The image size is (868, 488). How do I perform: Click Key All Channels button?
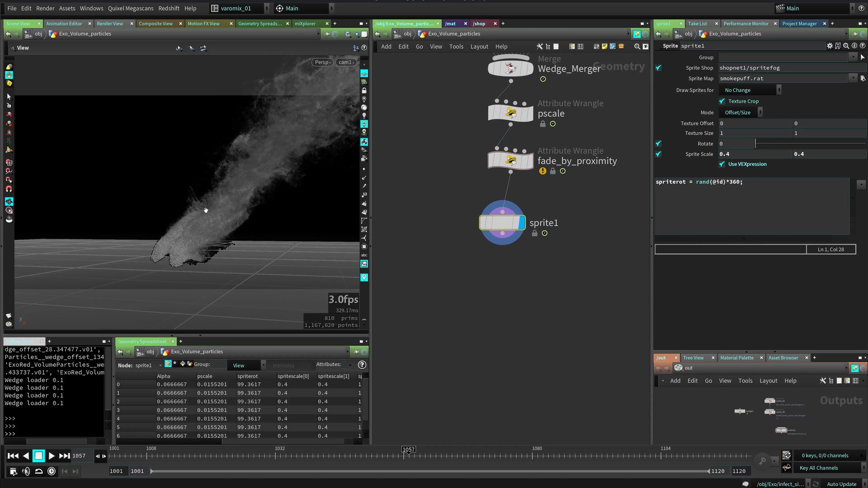(818, 468)
